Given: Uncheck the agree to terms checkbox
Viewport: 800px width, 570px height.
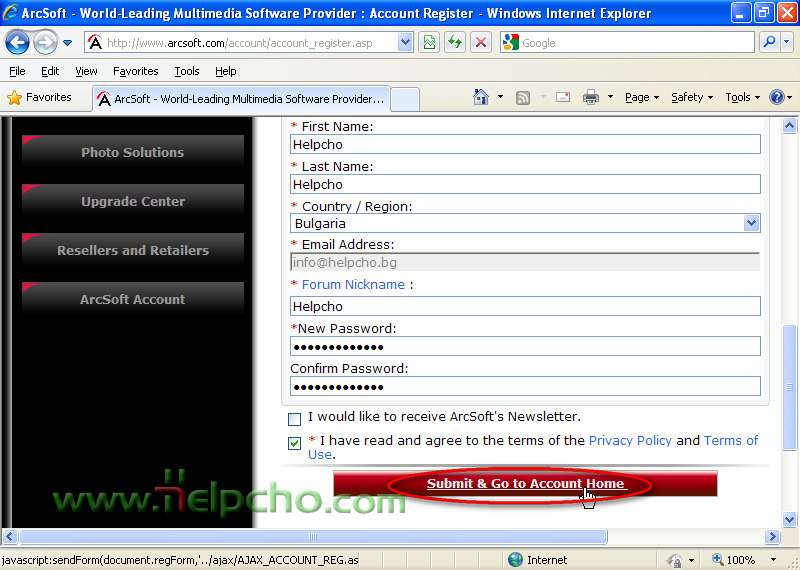Looking at the screenshot, I should click(294, 443).
